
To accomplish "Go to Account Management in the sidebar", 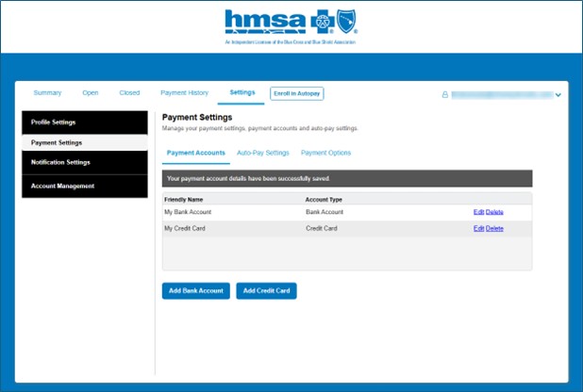I will coord(85,187).
